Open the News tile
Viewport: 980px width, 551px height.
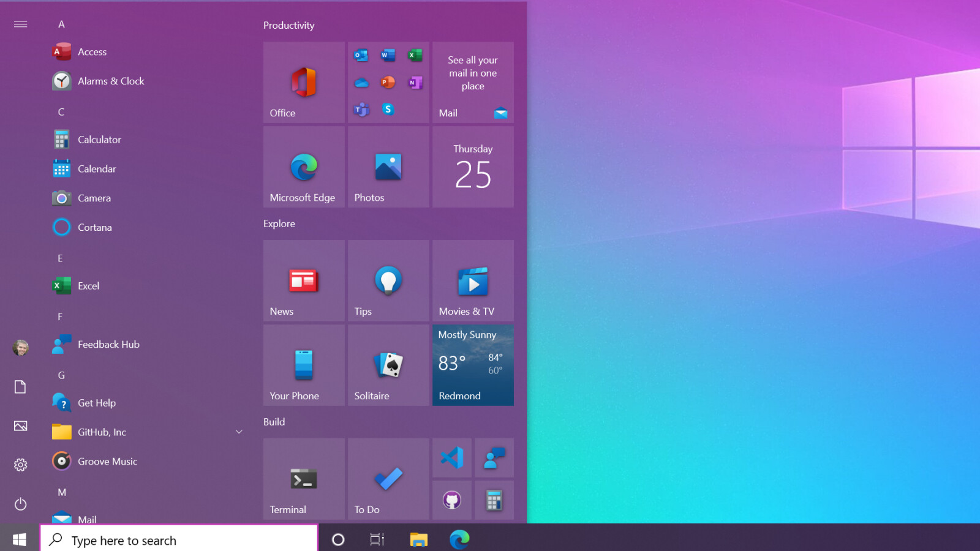point(304,280)
